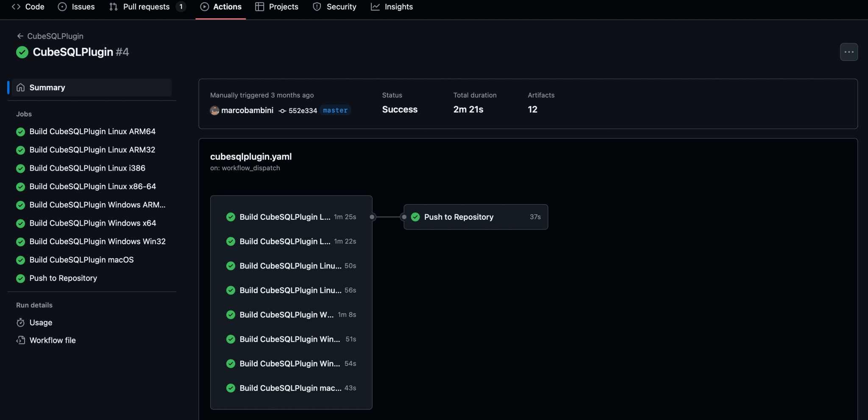The height and width of the screenshot is (420, 868).
Task: Open graph job with duration 1m 25s
Action: coord(291,217)
